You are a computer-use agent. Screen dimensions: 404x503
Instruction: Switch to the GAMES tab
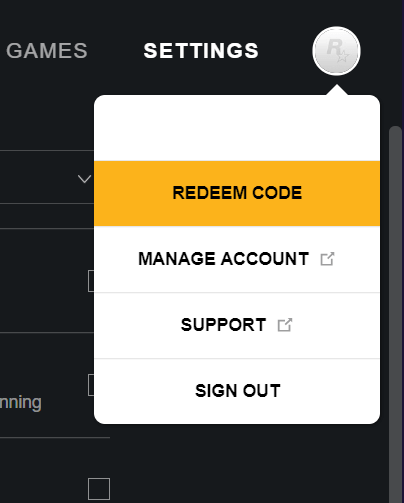47,51
